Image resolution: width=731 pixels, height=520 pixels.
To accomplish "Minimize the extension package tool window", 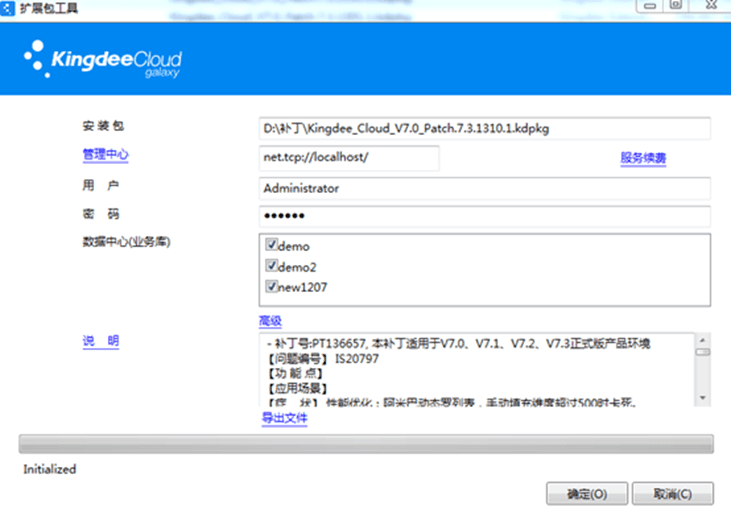I will pyautogui.click(x=649, y=6).
